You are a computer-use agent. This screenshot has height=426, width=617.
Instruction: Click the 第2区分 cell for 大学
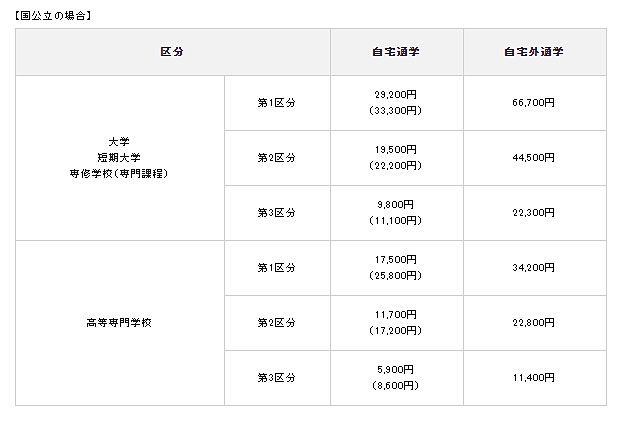(276, 157)
